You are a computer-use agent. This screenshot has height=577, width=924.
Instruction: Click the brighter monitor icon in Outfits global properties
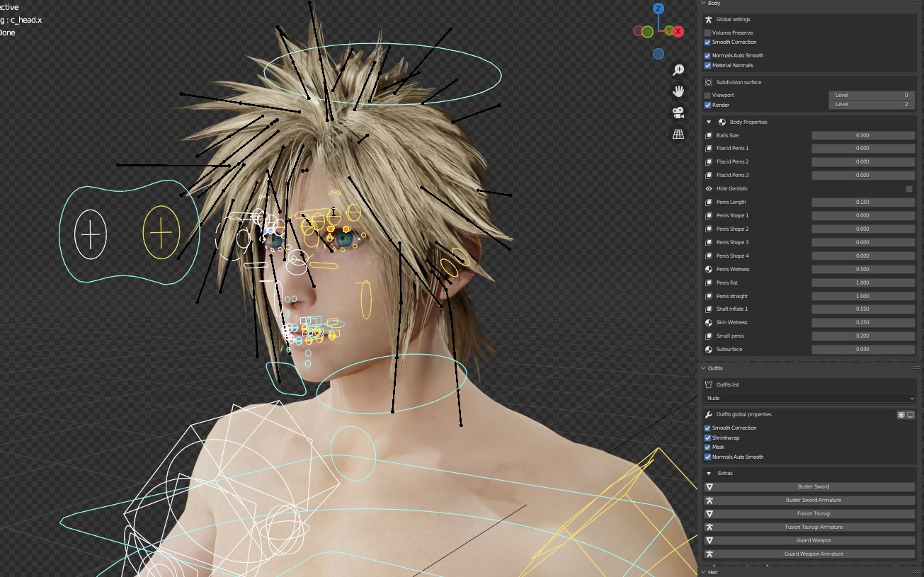pyautogui.click(x=901, y=415)
